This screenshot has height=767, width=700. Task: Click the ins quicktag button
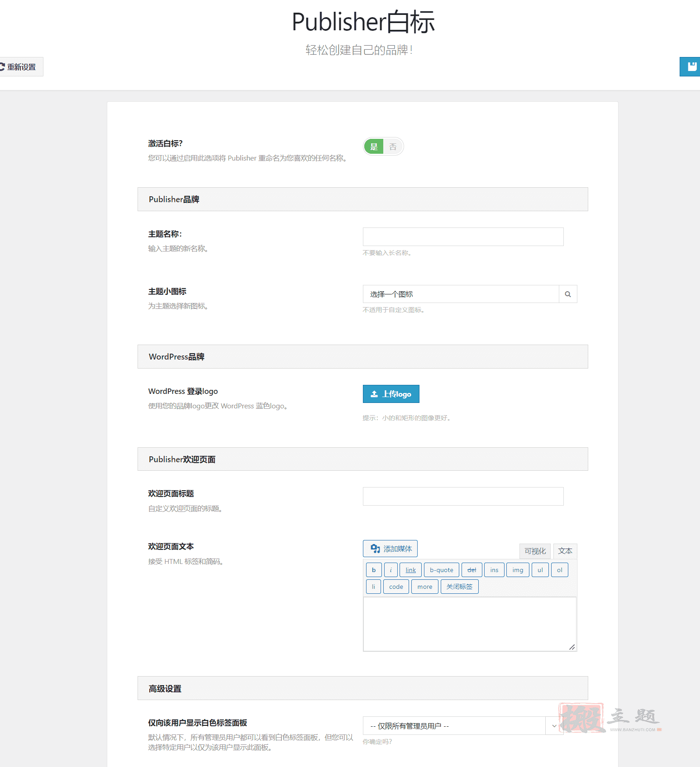(494, 570)
